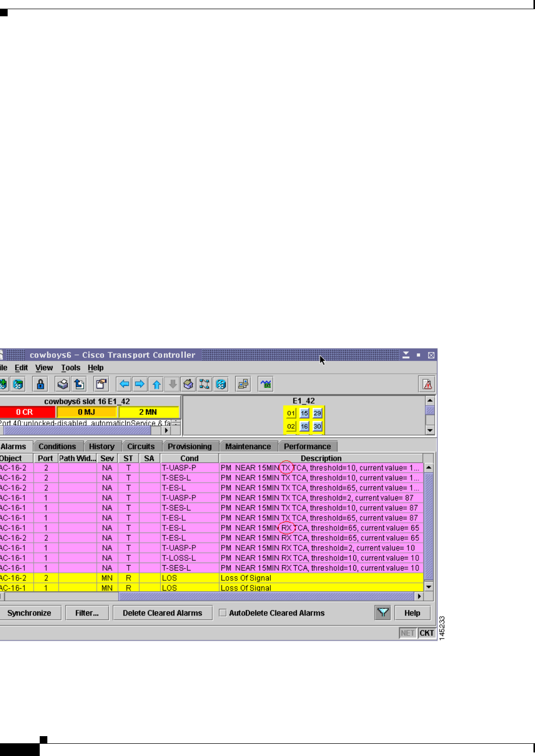535x756 pixels.
Task: Open the Edit menu
Action: [x=21, y=368]
